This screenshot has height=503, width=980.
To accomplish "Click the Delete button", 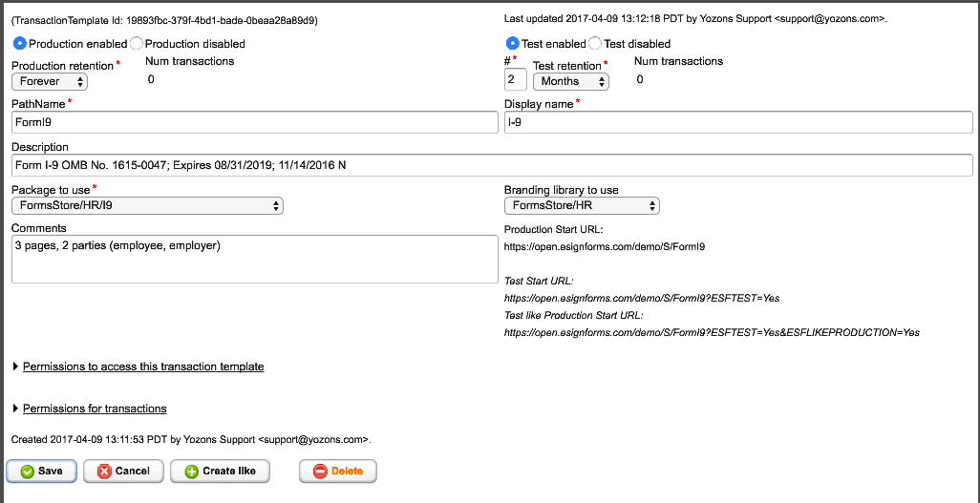I will coord(337,472).
